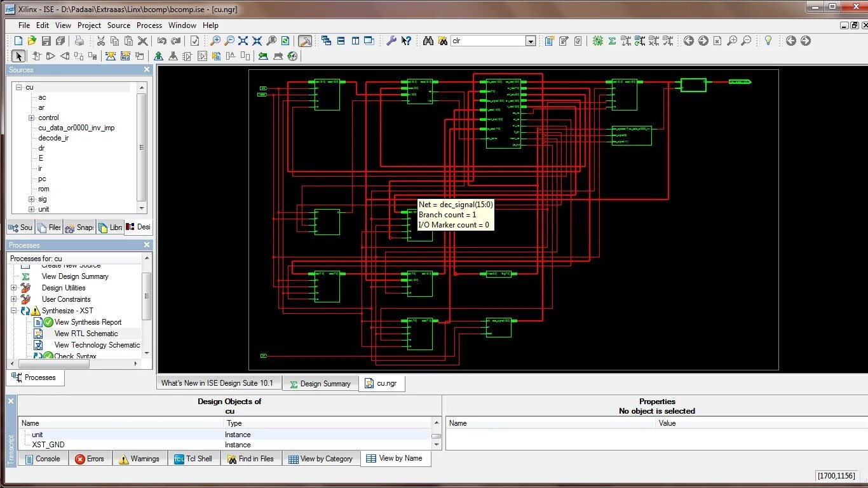
Task: Click the binoculars Find icon
Action: 428,41
